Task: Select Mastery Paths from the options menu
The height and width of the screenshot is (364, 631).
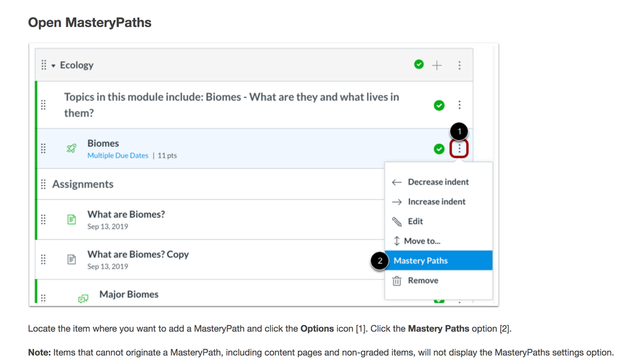Action: coord(421,261)
